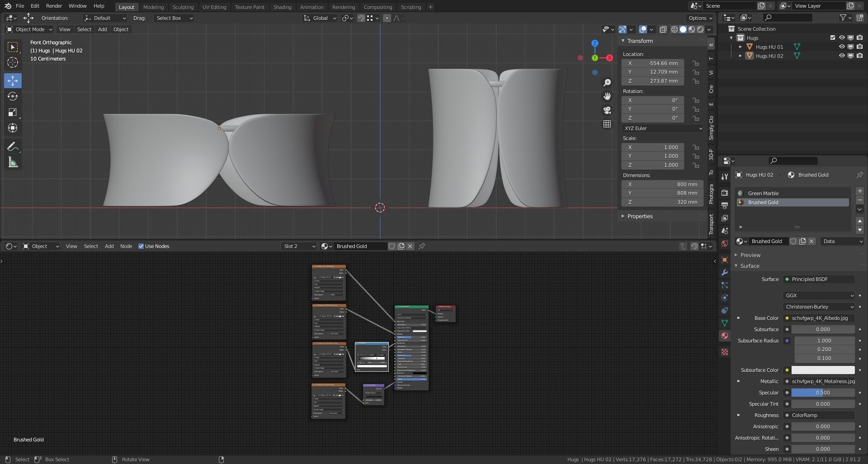Open XYZ Euler rotation mode dropdown
The image size is (868, 464).
[663, 128]
